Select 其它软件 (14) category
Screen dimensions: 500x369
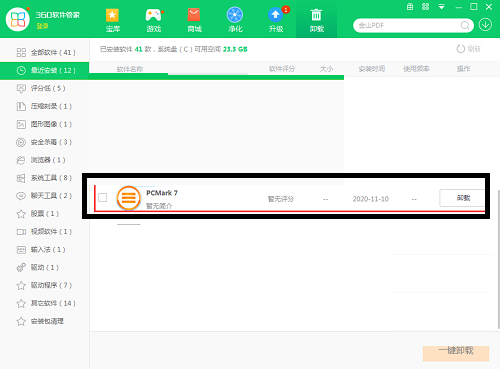[x=44, y=303]
